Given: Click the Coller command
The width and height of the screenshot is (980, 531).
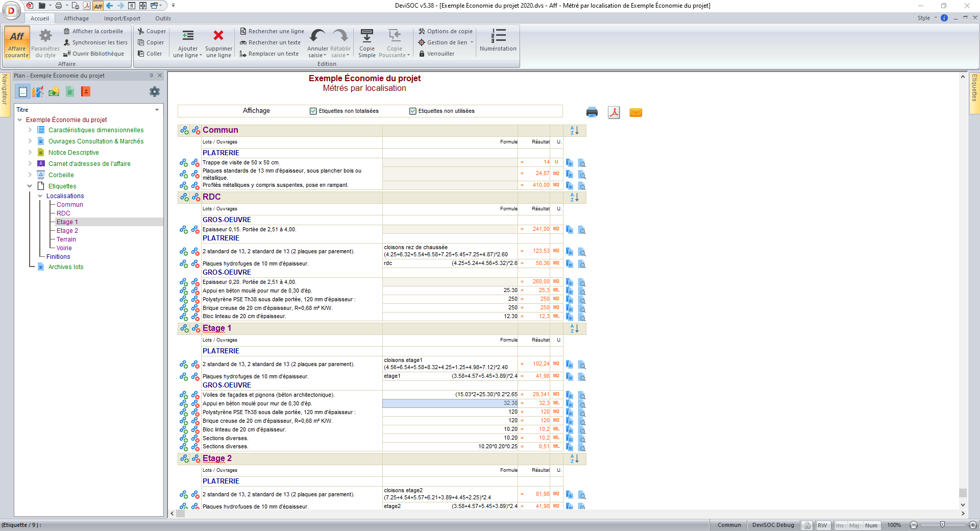Looking at the screenshot, I should (x=150, y=54).
